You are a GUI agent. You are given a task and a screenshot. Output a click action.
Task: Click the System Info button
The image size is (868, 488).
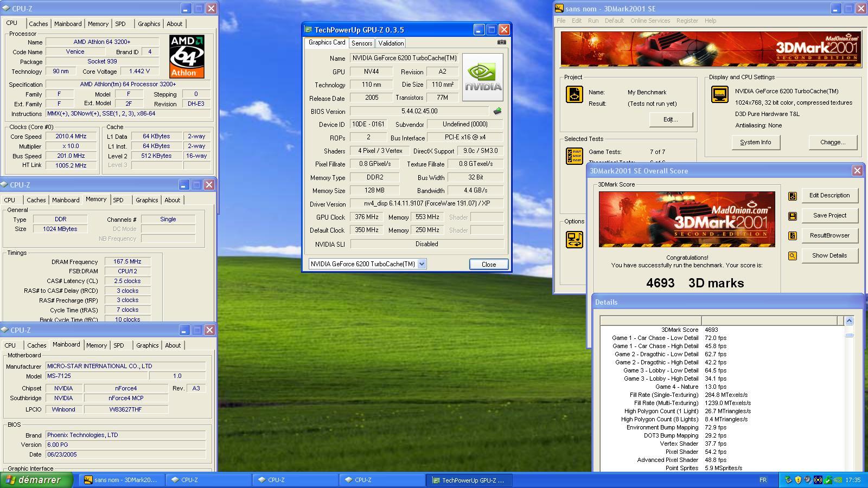click(755, 142)
